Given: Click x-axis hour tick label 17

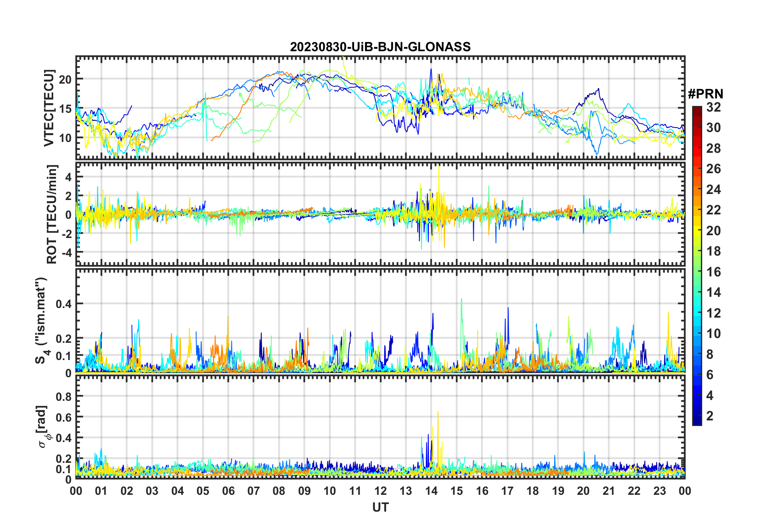Looking at the screenshot, I should click(507, 491).
